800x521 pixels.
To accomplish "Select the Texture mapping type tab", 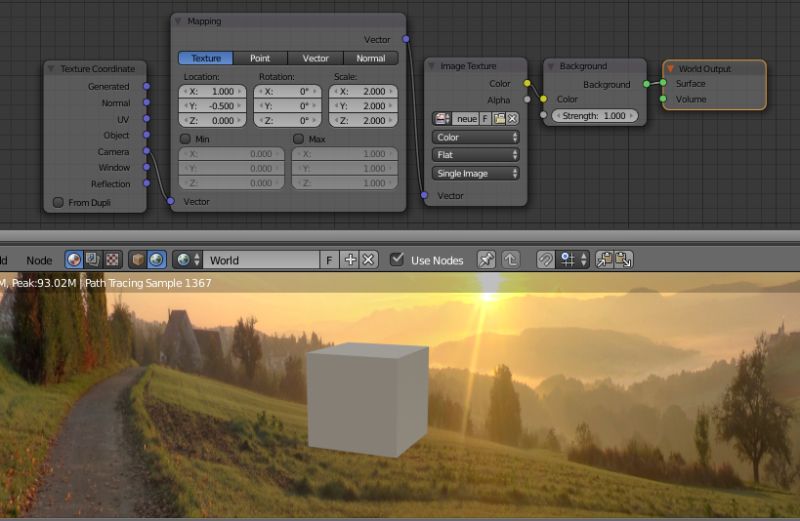I will tap(206, 58).
